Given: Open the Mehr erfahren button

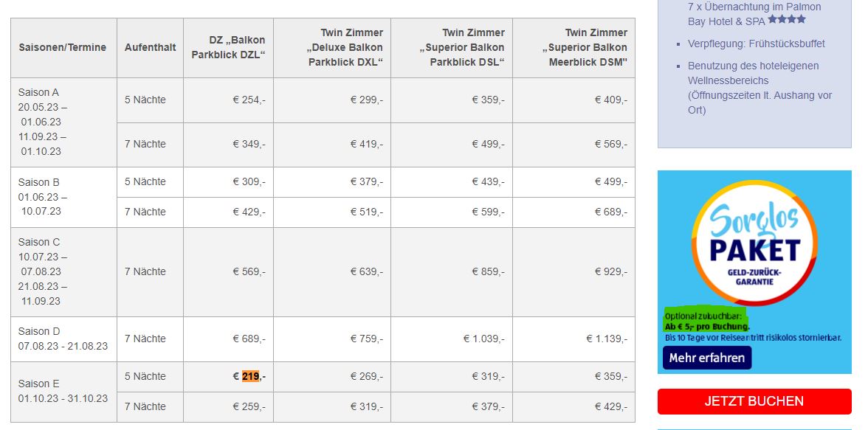Looking at the screenshot, I should coord(707,358).
